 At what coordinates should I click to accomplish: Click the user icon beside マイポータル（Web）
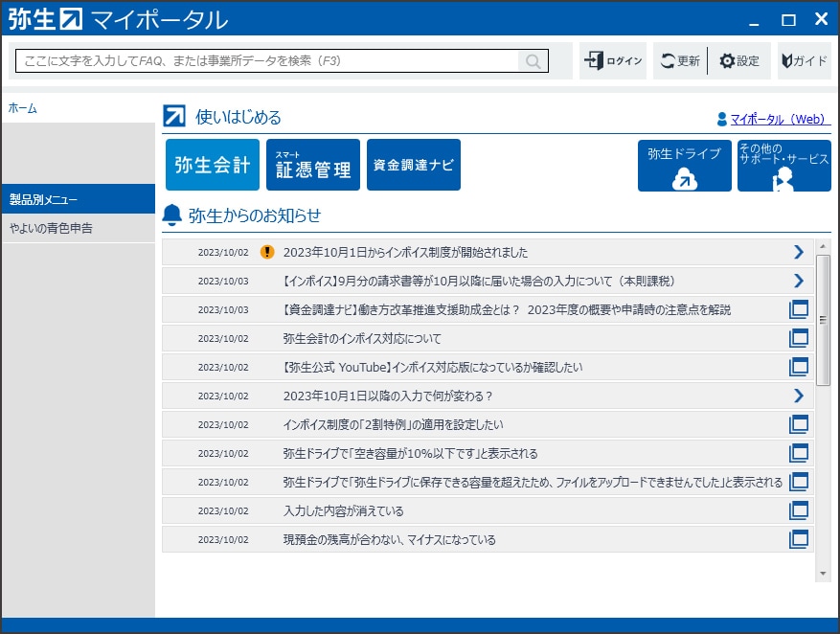point(721,119)
